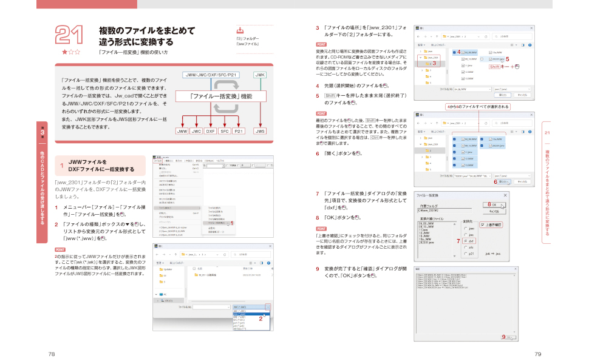The image size is (589, 364).
Task: Select the dxf radio button under 変換先
Action: (x=466, y=241)
